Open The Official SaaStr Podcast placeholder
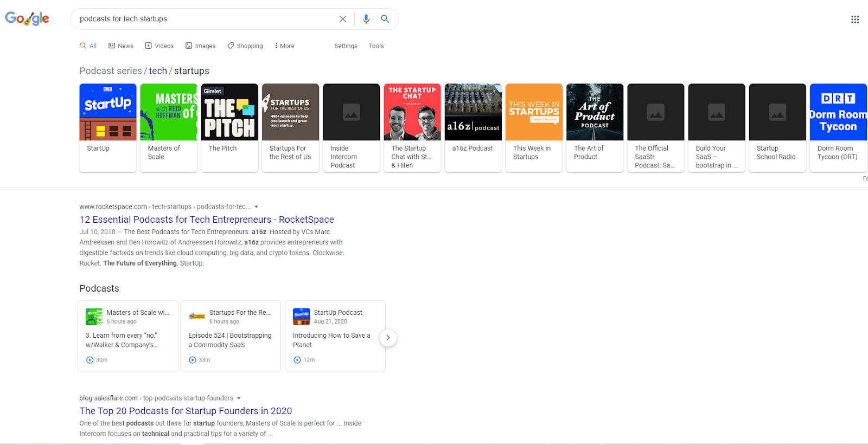This screenshot has width=868, height=445. (656, 112)
